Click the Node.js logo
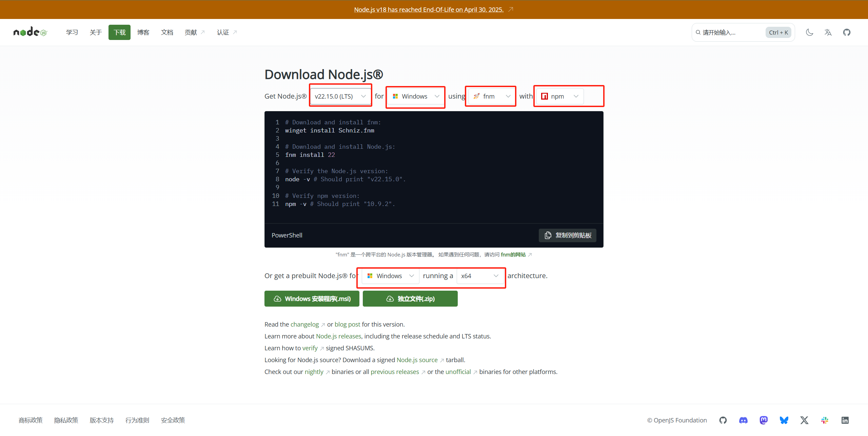868x436 pixels. pyautogui.click(x=30, y=32)
